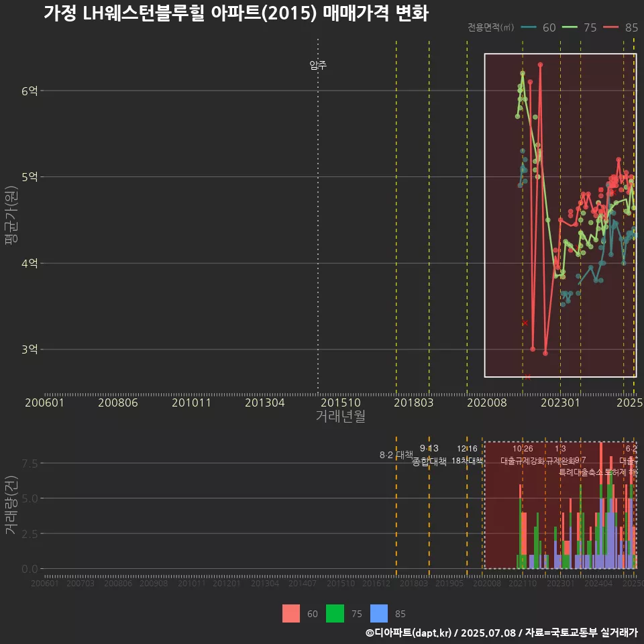Click '200601' on the price chart axis
Image resolution: width=644 pixels, height=644 pixels.
(x=44, y=402)
